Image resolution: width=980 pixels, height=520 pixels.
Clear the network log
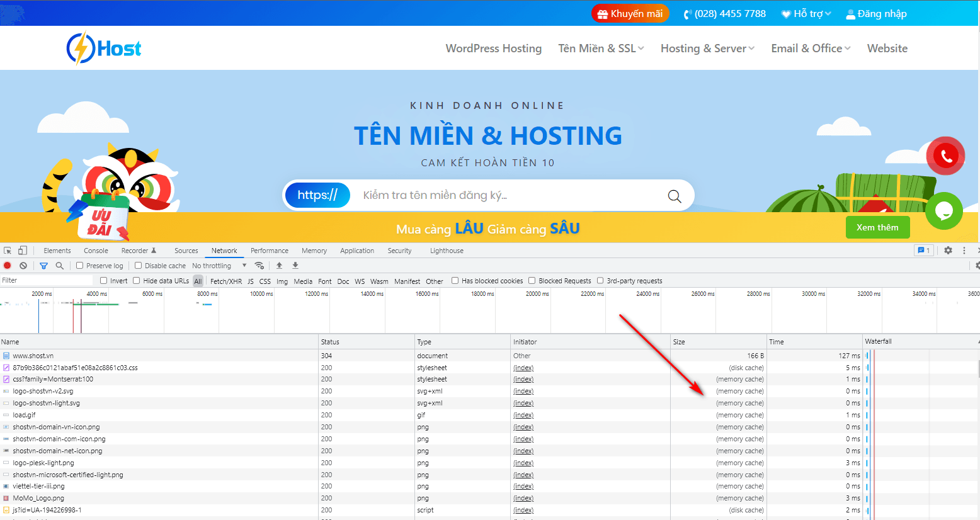pyautogui.click(x=23, y=265)
